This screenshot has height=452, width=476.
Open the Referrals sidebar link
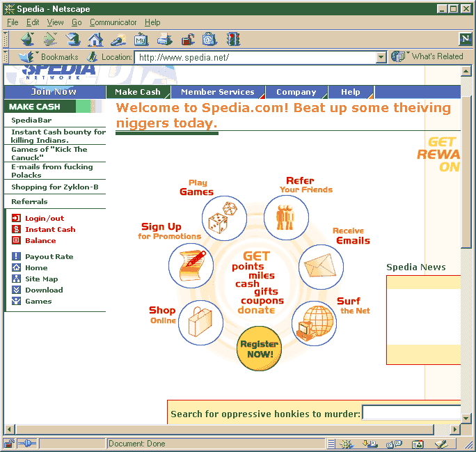coord(29,202)
